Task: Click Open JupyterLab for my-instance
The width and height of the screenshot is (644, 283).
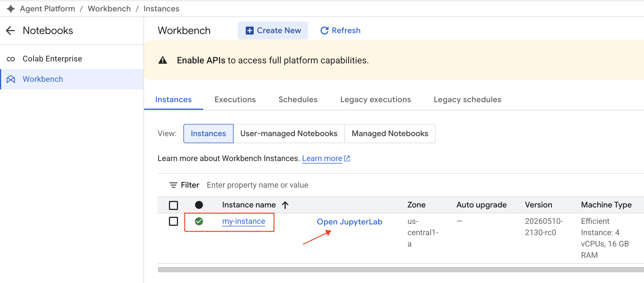Action: click(x=349, y=222)
